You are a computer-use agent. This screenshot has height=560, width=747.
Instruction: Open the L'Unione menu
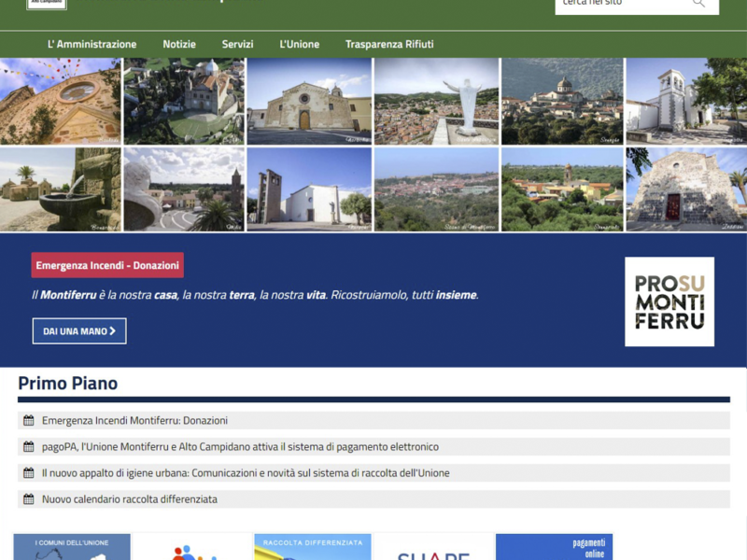coord(299,44)
